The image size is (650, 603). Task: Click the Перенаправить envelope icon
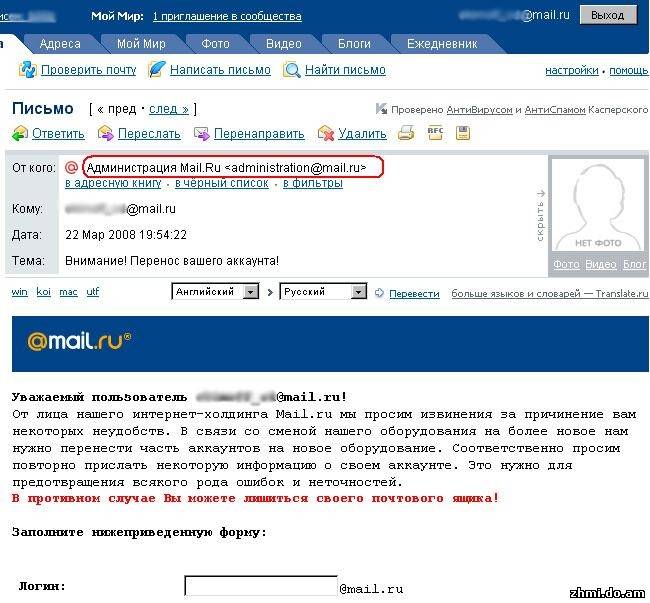pyautogui.click(x=202, y=133)
